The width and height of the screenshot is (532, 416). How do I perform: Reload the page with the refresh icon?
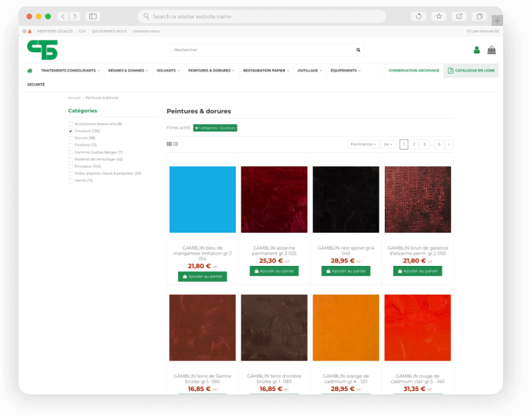pos(419,16)
